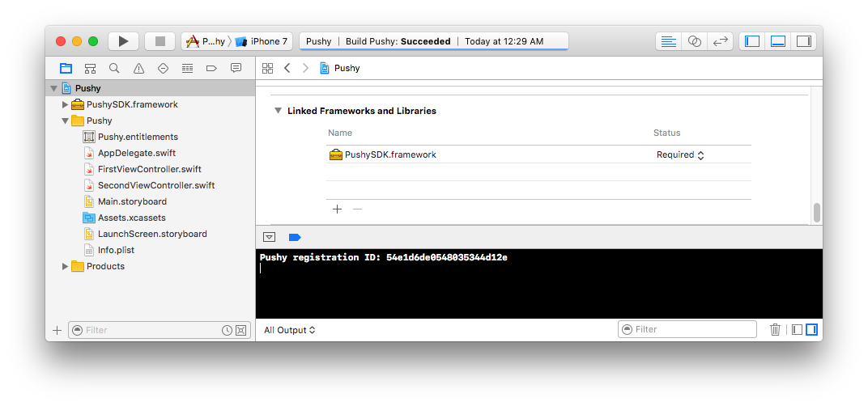Stop the running task
868x406 pixels.
(160, 41)
